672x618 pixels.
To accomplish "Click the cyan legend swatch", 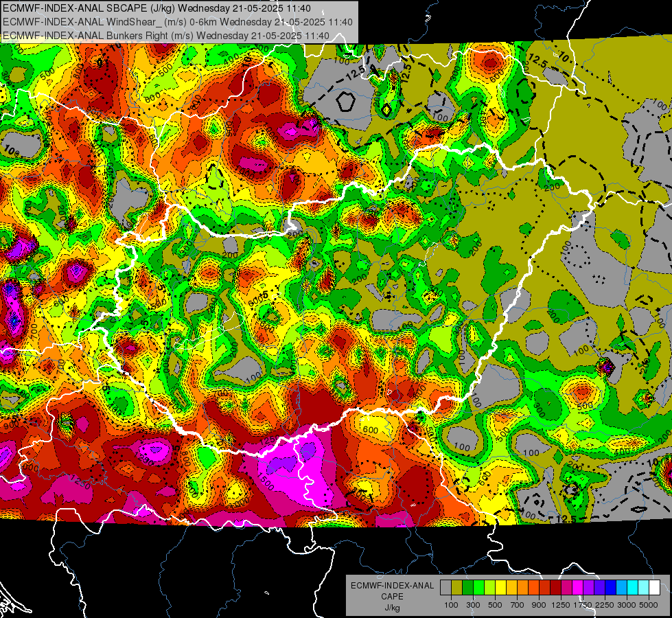I will [x=633, y=588].
